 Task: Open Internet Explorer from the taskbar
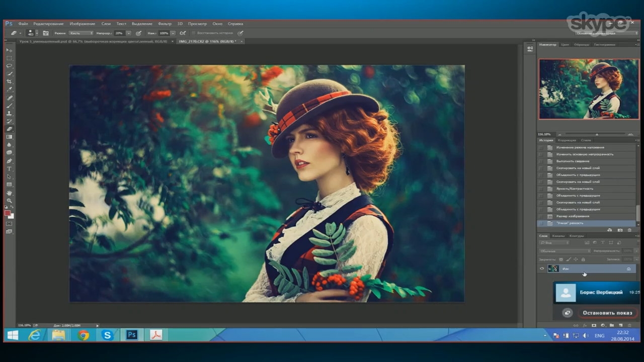coord(35,335)
